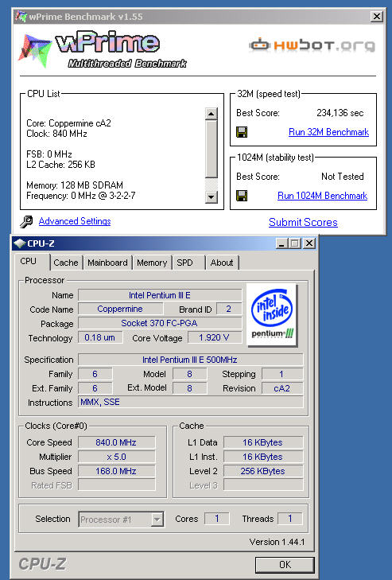392x580 pixels.
Task: Switch to the Cache tab
Action: coord(66,263)
